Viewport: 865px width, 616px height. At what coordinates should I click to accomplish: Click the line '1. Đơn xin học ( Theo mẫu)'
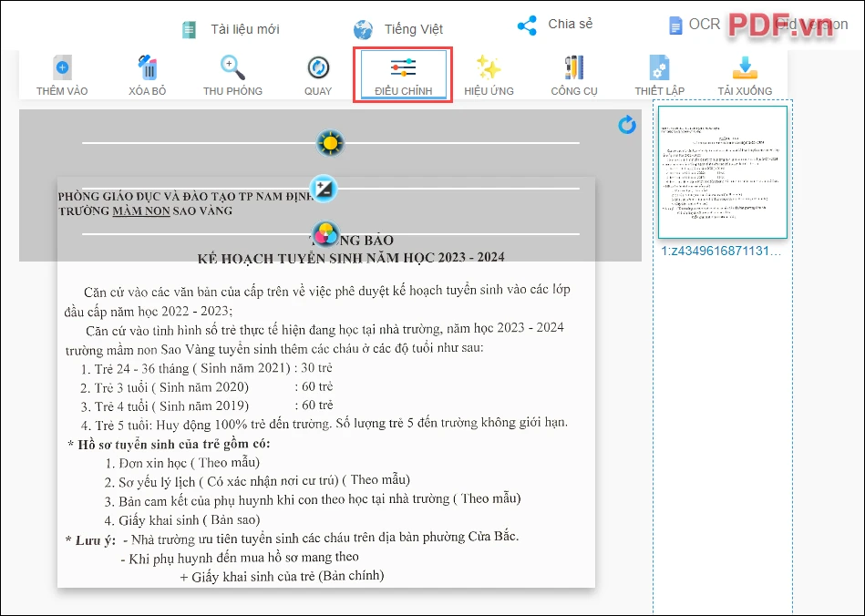tap(182, 463)
